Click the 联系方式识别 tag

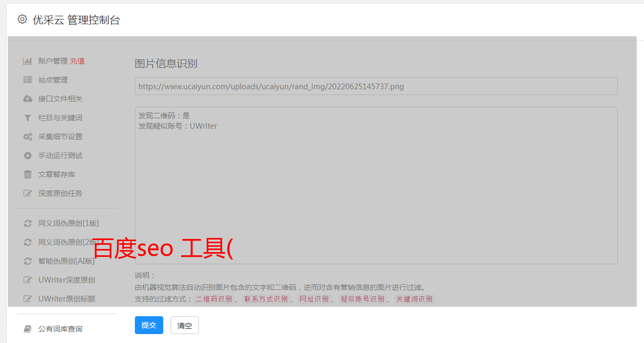266,299
